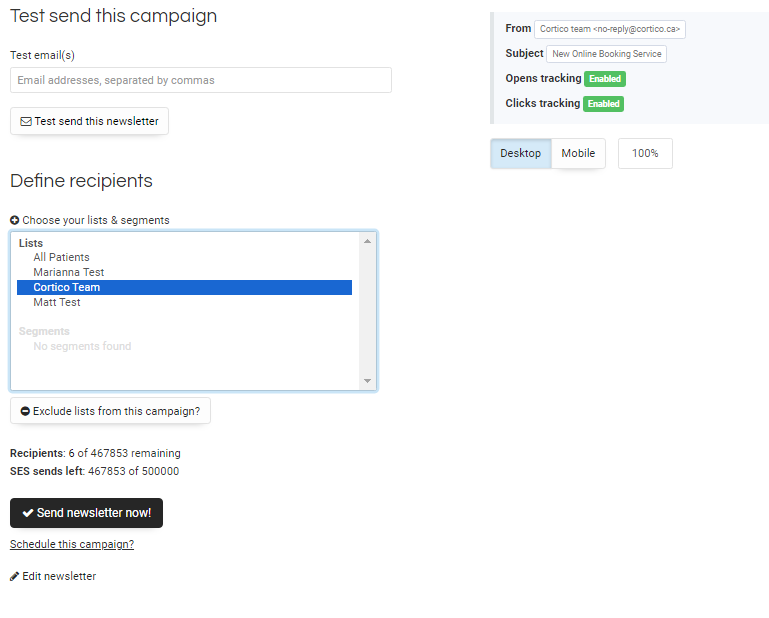769x618 pixels.
Task: Click the minus icon on Exclude lists button
Action: click(x=25, y=411)
